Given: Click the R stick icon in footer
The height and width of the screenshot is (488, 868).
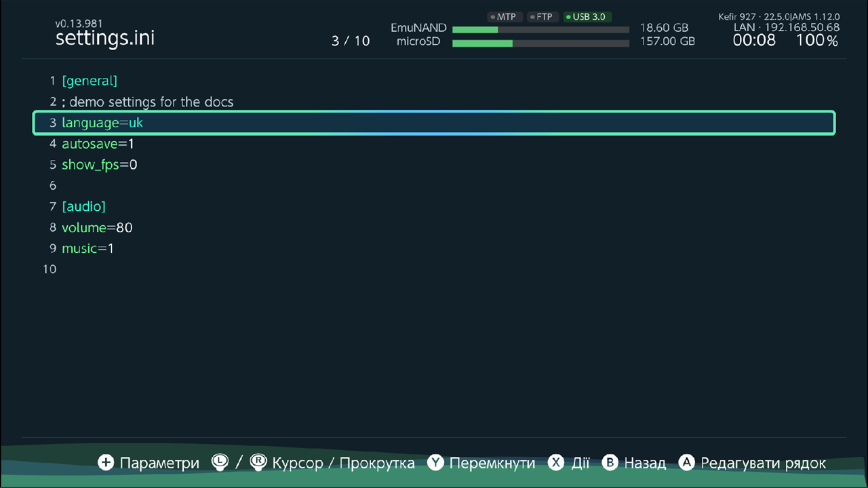Looking at the screenshot, I should click(x=258, y=462).
